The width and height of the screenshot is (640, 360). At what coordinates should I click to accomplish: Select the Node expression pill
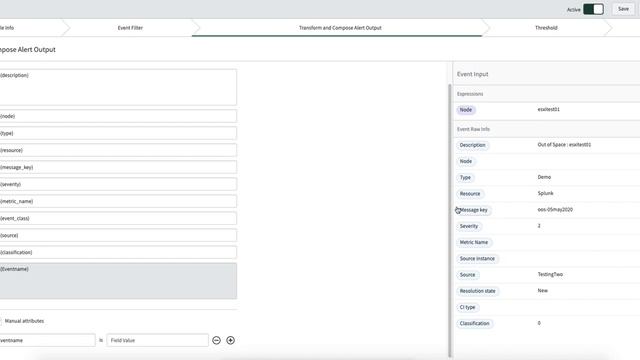[x=466, y=110]
